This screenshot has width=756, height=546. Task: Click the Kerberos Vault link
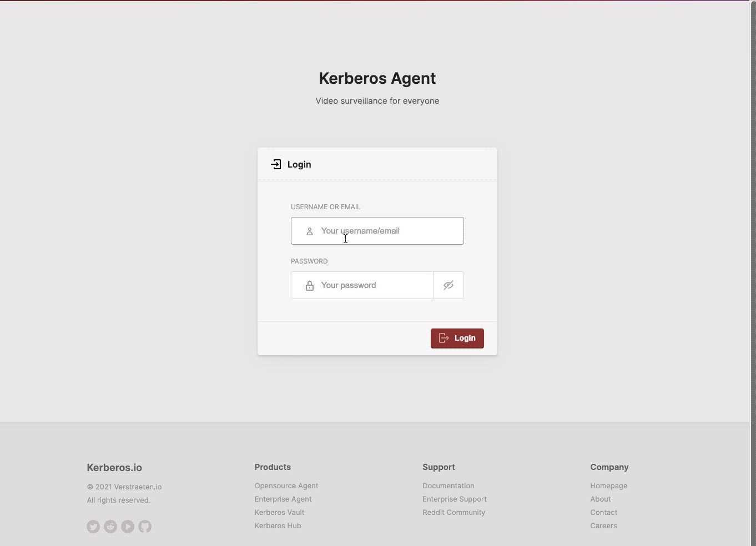point(279,512)
